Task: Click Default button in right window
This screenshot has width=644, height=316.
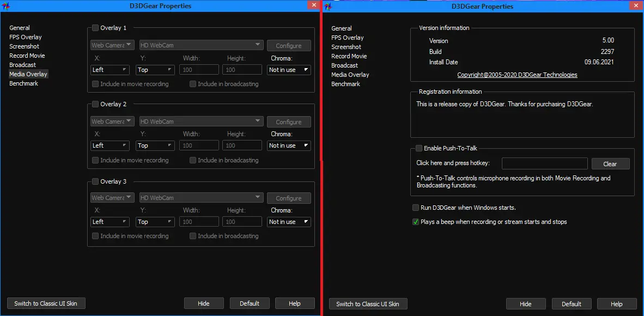Action: (x=572, y=304)
